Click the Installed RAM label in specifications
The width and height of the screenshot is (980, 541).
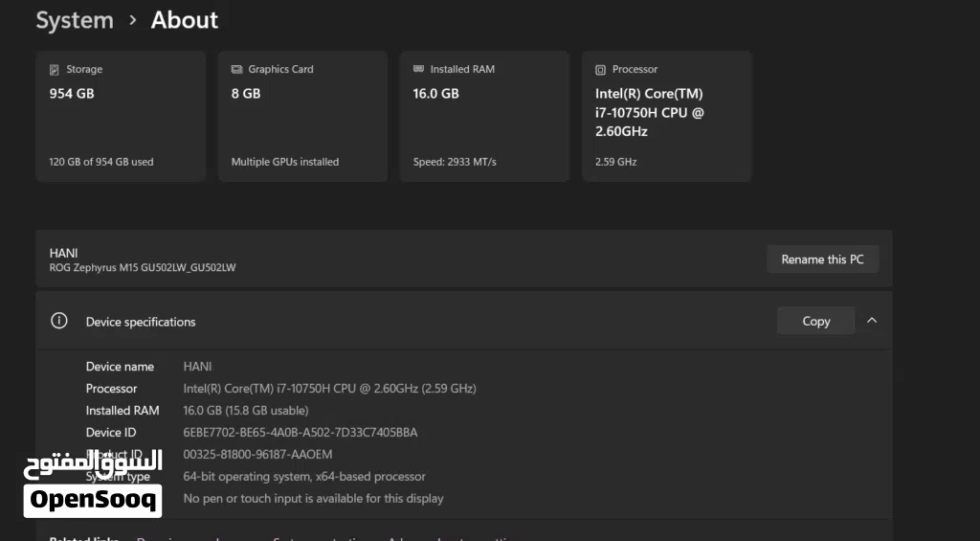[x=122, y=410]
